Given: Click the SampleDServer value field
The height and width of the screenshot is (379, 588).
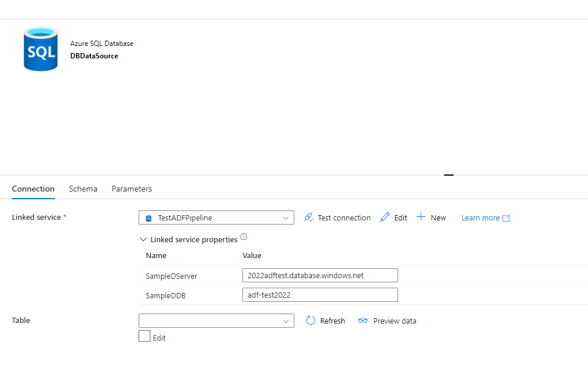Looking at the screenshot, I should (x=320, y=275).
